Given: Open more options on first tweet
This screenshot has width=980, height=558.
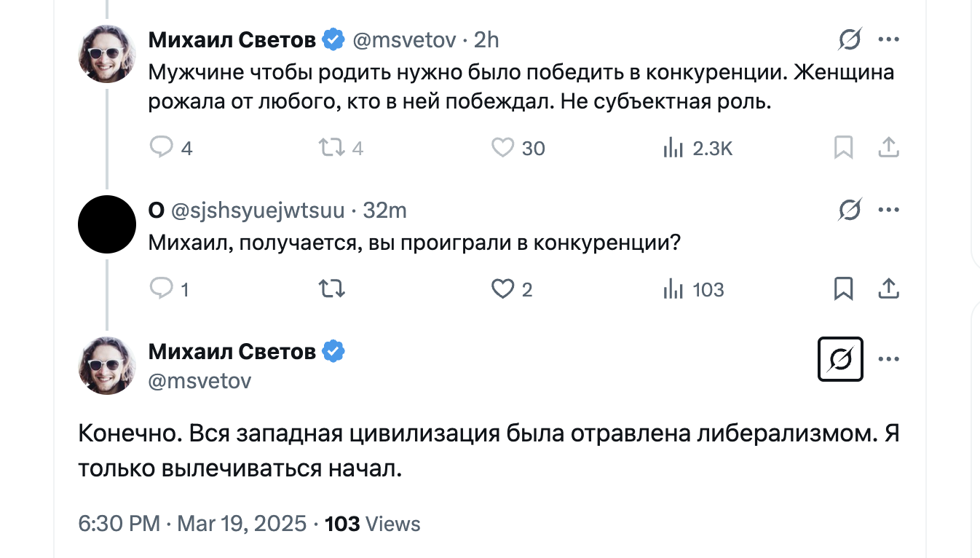Looking at the screenshot, I should coord(889,39).
